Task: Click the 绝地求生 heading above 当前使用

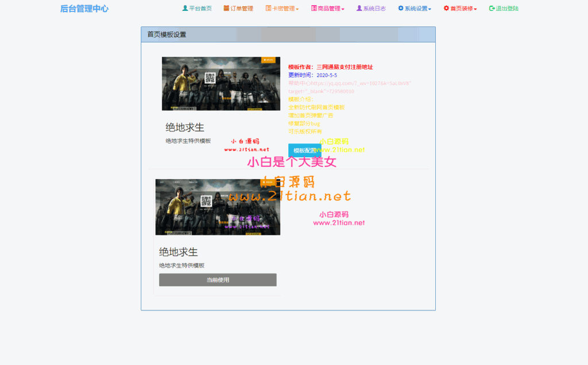Action: pyautogui.click(x=179, y=252)
